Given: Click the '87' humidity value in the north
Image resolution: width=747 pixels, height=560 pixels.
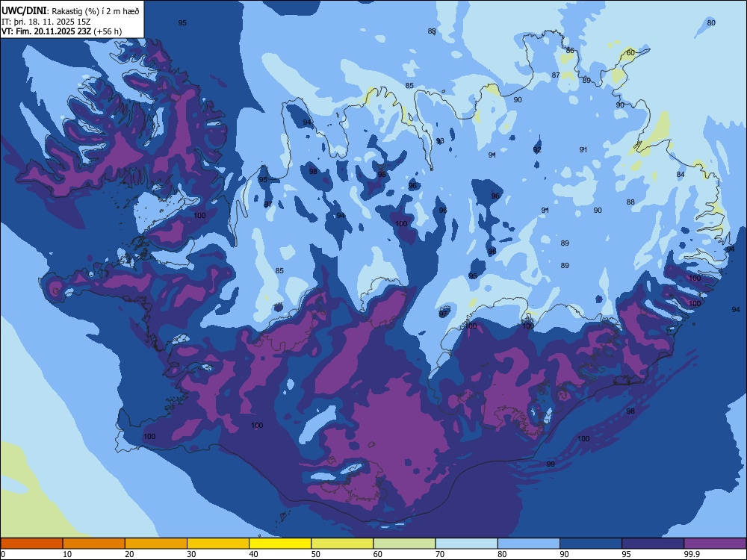Looking at the screenshot, I should pos(556,75).
